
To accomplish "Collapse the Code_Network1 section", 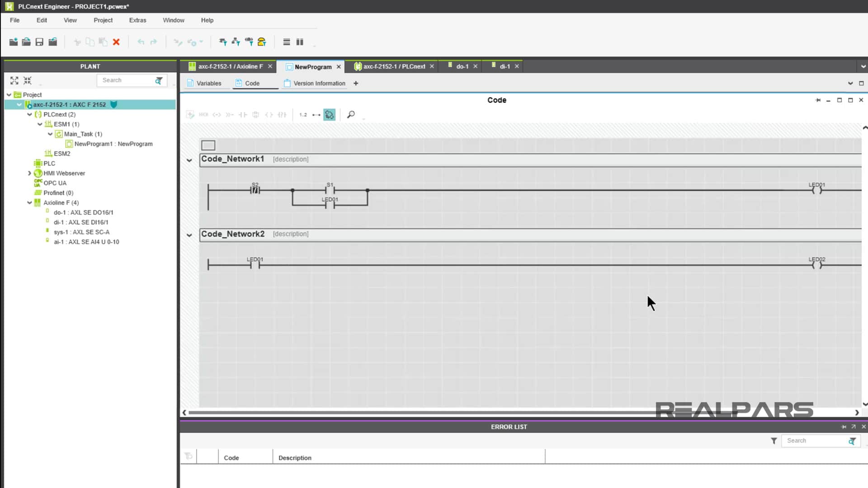I will (189, 160).
